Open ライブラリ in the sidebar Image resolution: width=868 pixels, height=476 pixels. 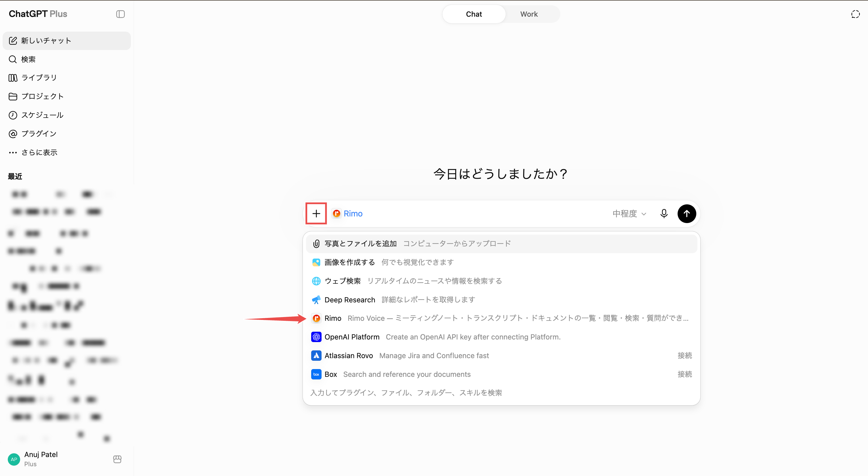coord(67,78)
